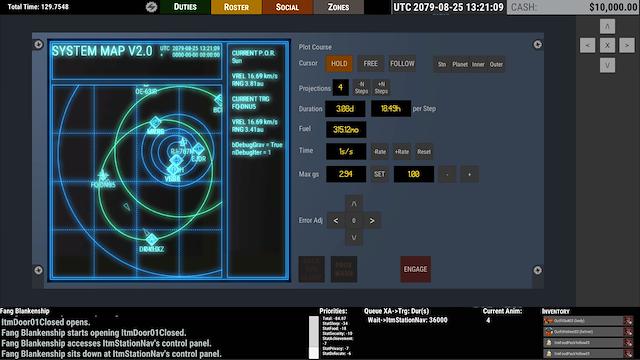This screenshot has height=360, width=640.
Task: Select FQDNUS marker on system map
Action: pyautogui.click(x=103, y=176)
